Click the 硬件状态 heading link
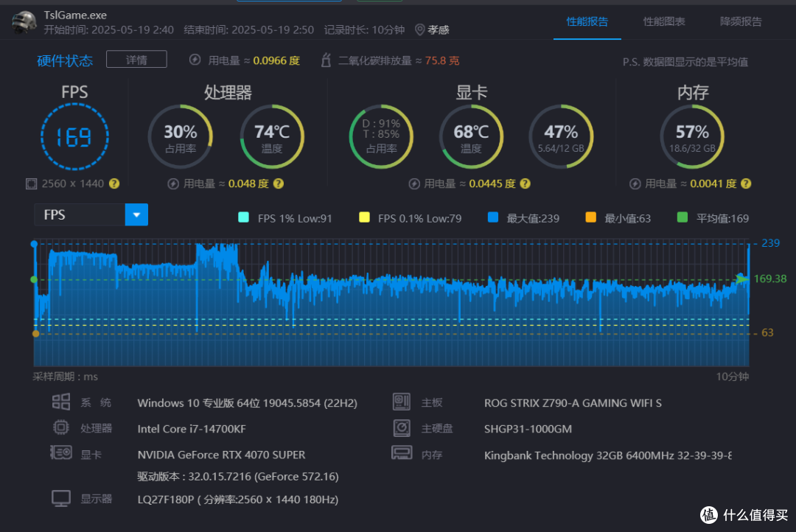 point(65,61)
